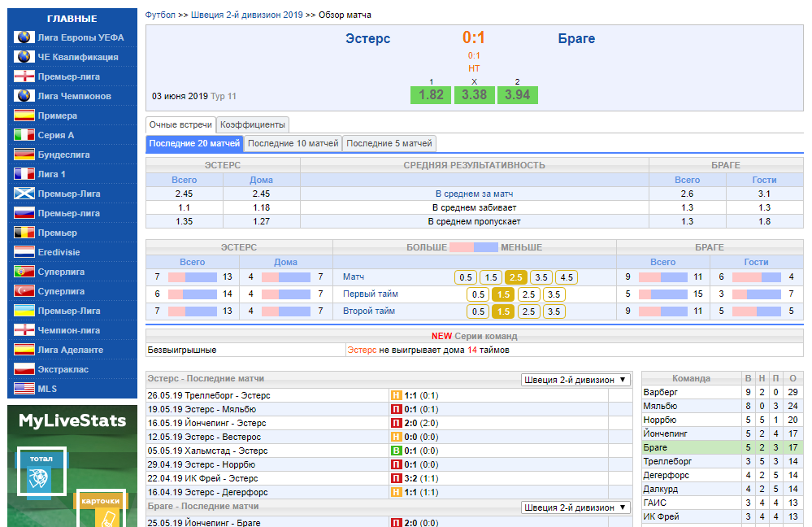Select the 2.5 total in the Матч row

click(x=515, y=277)
